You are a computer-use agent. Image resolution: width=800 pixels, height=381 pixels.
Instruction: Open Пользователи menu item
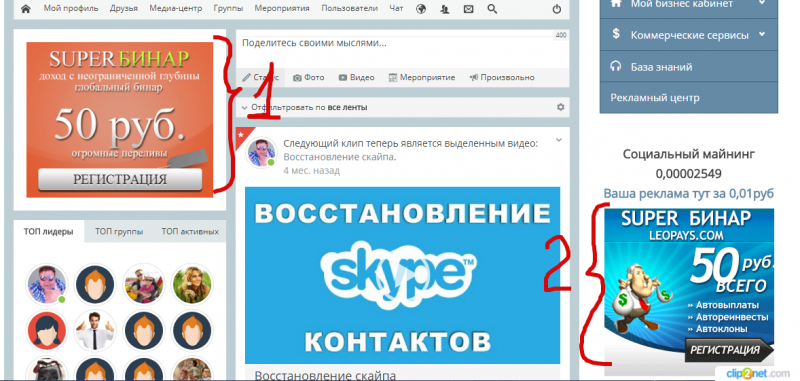coord(350,9)
